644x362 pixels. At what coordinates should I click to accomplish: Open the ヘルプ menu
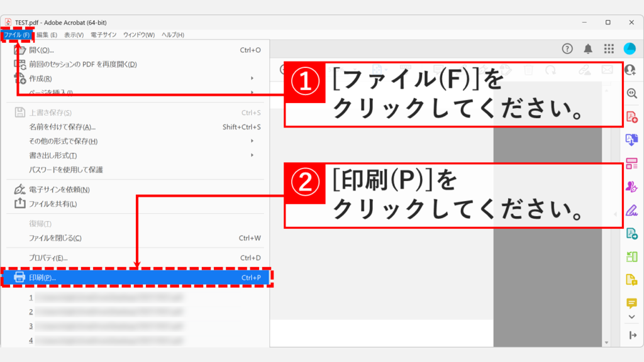pyautogui.click(x=174, y=35)
